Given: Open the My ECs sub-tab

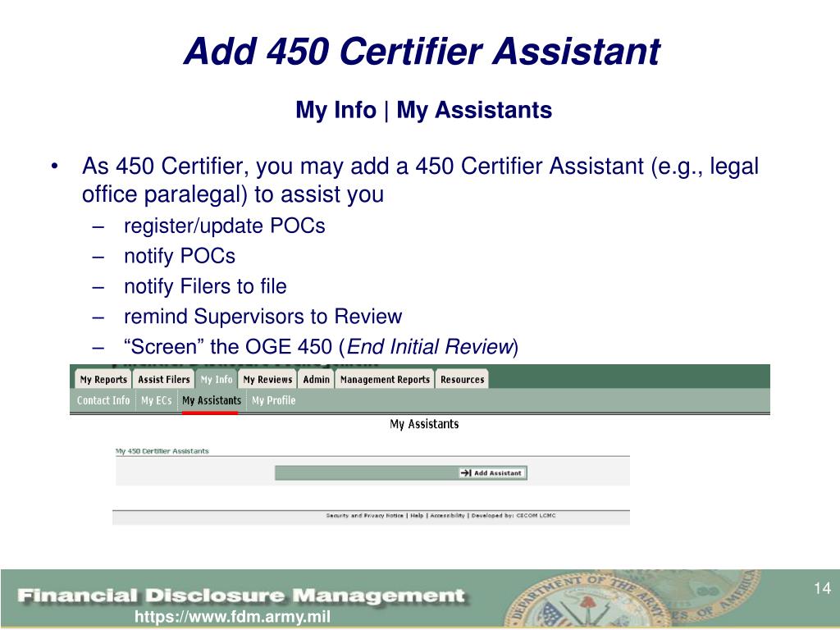Looking at the screenshot, I should coord(157,400).
